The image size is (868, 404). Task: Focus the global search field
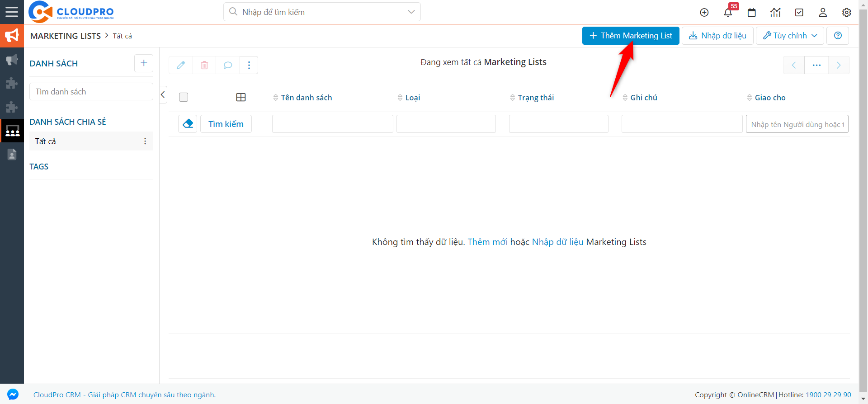(322, 12)
